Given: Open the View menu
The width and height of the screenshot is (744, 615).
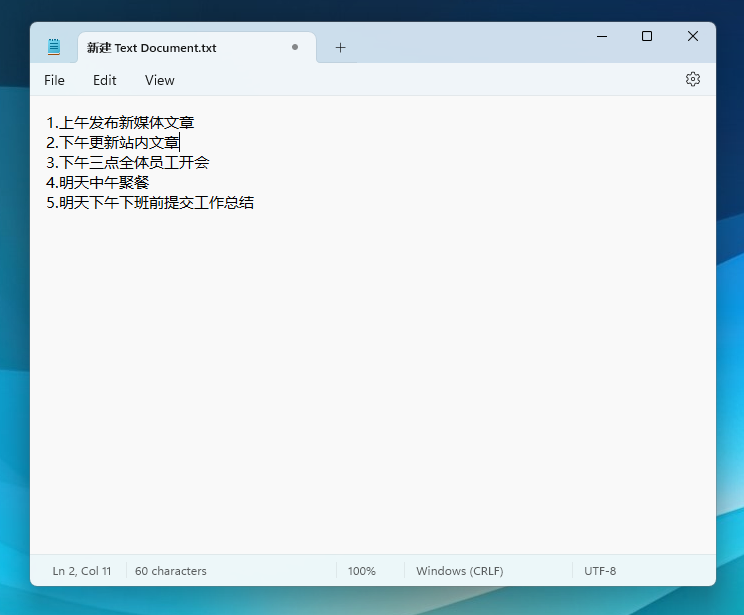Looking at the screenshot, I should (160, 80).
